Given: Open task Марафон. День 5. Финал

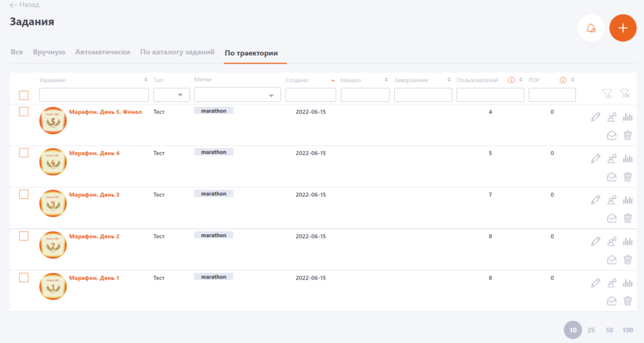Looking at the screenshot, I should click(x=105, y=112).
